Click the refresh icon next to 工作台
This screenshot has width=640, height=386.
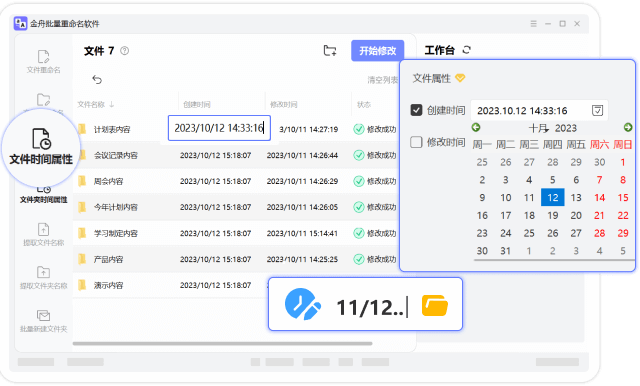click(x=467, y=50)
